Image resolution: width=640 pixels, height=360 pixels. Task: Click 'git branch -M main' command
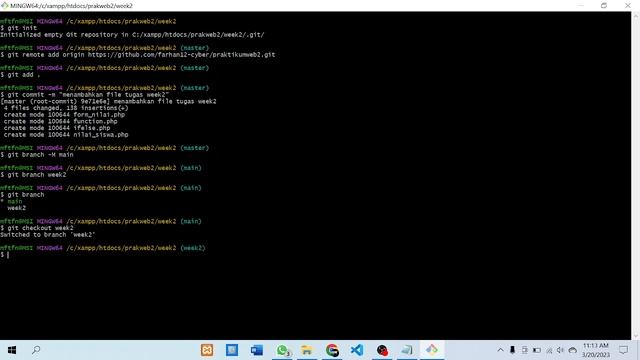[37, 155]
